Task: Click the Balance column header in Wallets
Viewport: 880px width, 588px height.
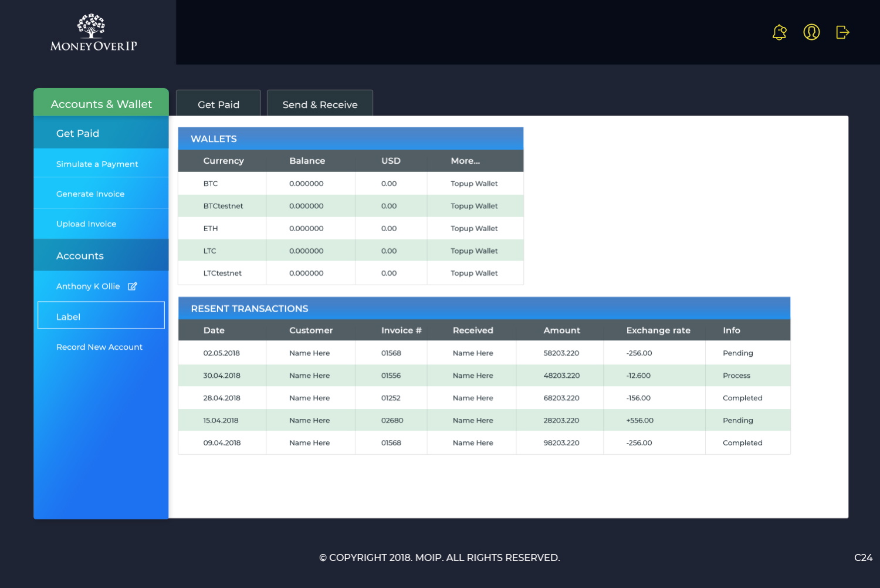Action: 307,161
